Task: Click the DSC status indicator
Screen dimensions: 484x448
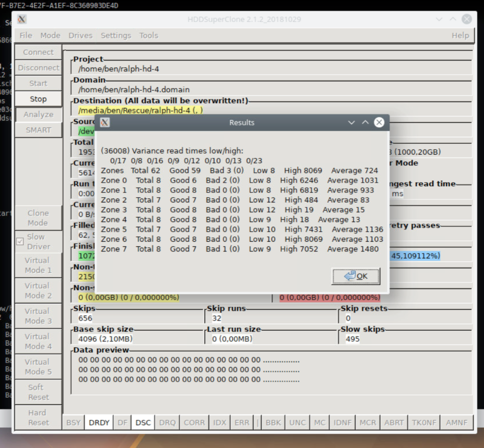Action: 143,422
